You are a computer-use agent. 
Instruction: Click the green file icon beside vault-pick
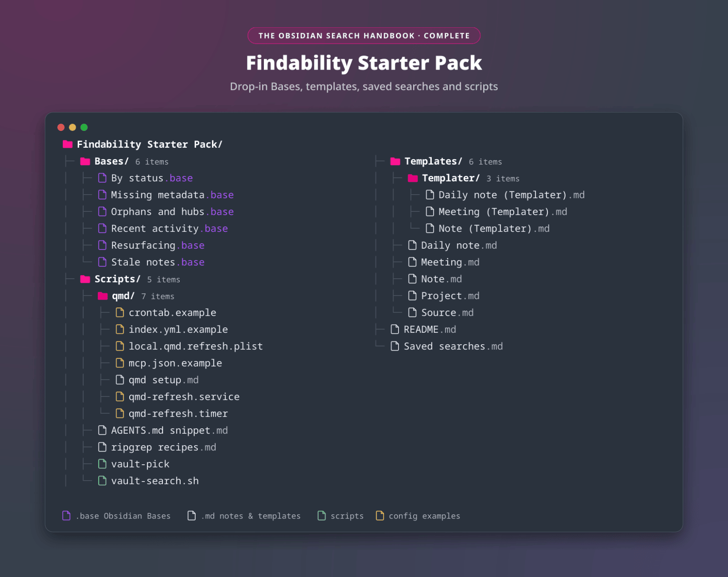(x=102, y=464)
